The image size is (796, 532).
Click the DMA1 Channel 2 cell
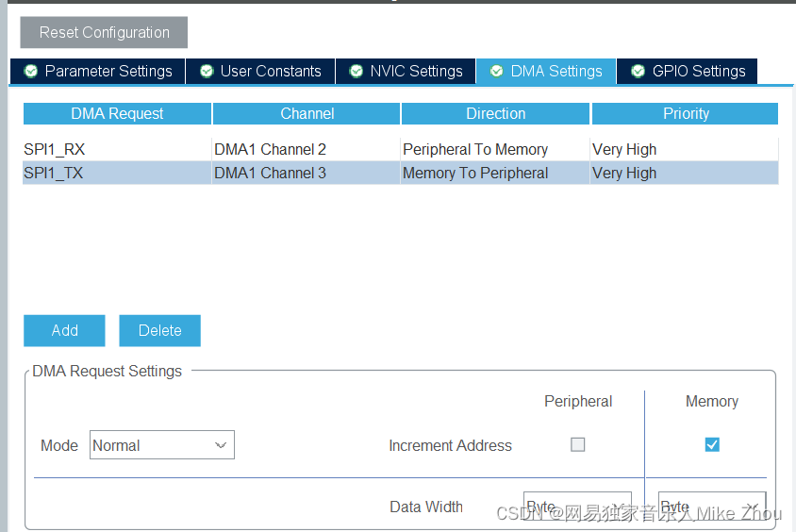pyautogui.click(x=306, y=149)
